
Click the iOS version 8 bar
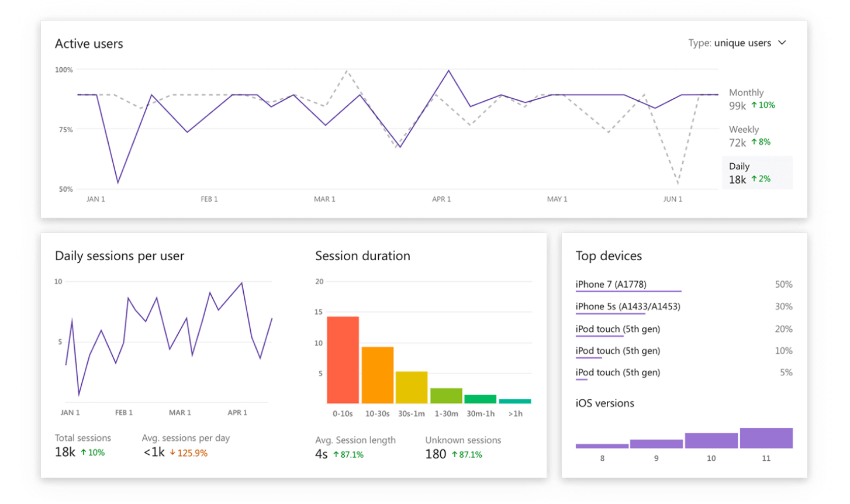point(602,446)
